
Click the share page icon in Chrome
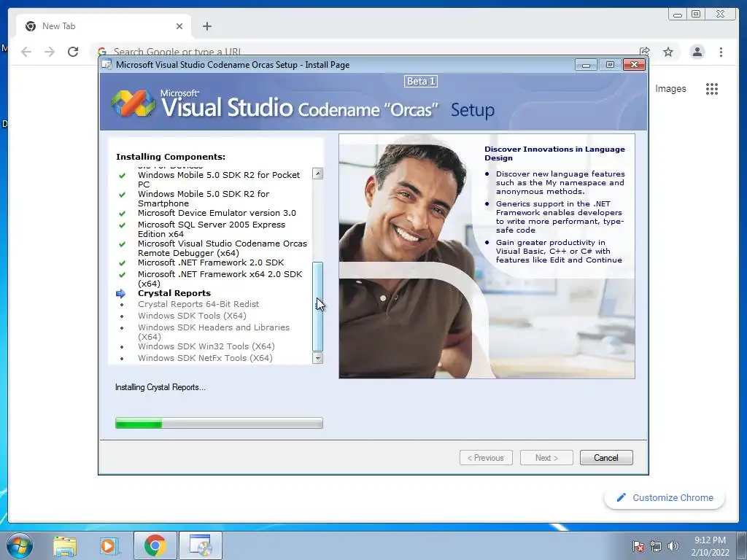(645, 52)
